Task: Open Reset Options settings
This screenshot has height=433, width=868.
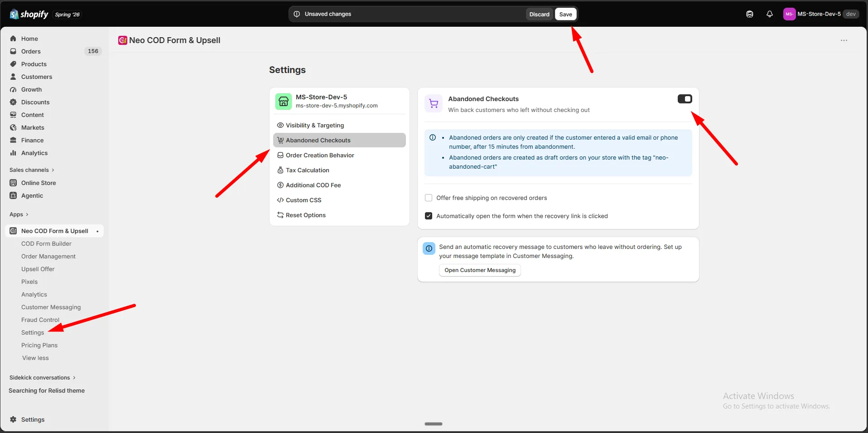Action: click(339, 215)
